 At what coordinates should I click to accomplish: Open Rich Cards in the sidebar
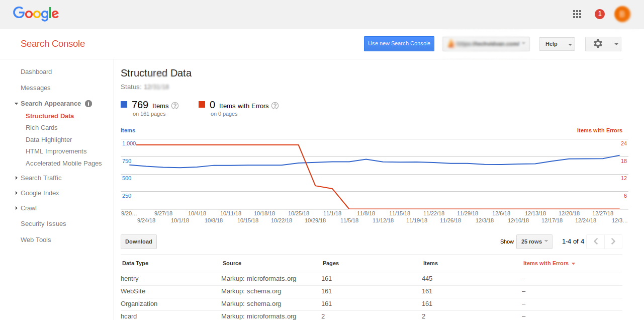point(42,128)
